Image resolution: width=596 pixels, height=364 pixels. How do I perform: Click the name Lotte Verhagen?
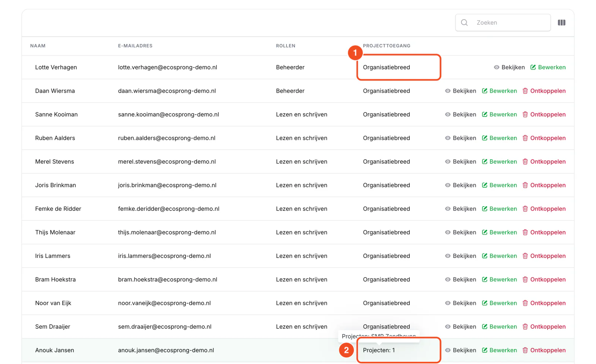(56, 67)
